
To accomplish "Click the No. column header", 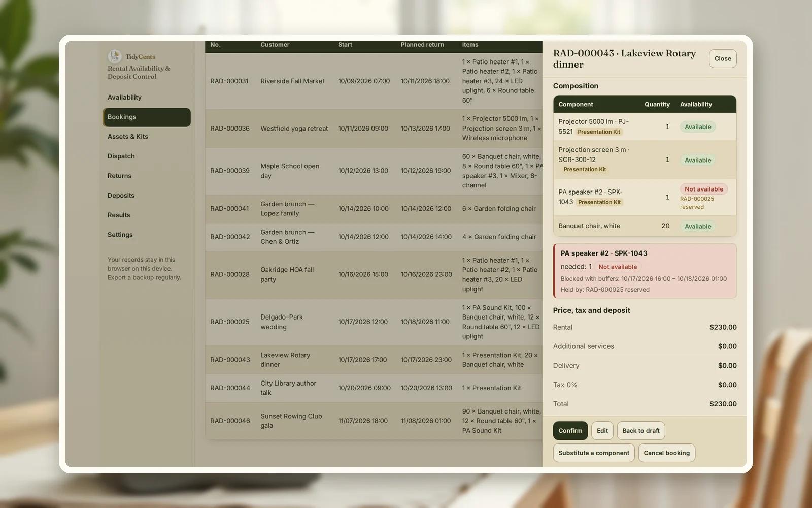I will (x=215, y=45).
